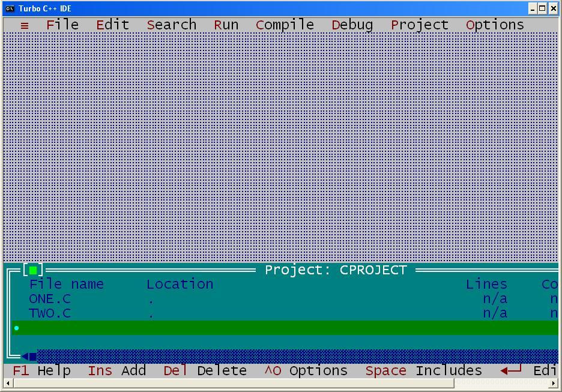Click the n/a lines value for TWO.C
This screenshot has width=562, height=392.
click(x=495, y=313)
